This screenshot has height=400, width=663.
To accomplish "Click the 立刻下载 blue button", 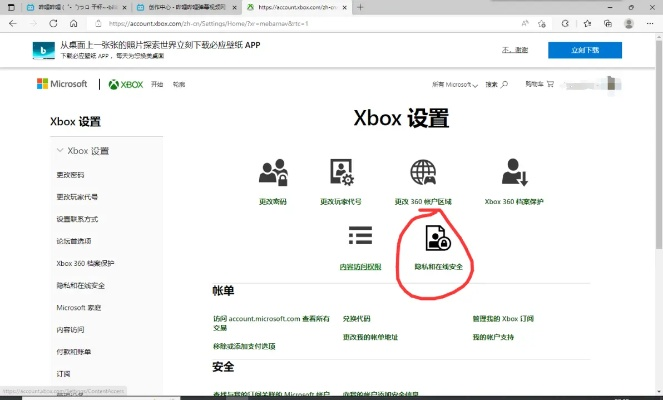I will [x=585, y=50].
